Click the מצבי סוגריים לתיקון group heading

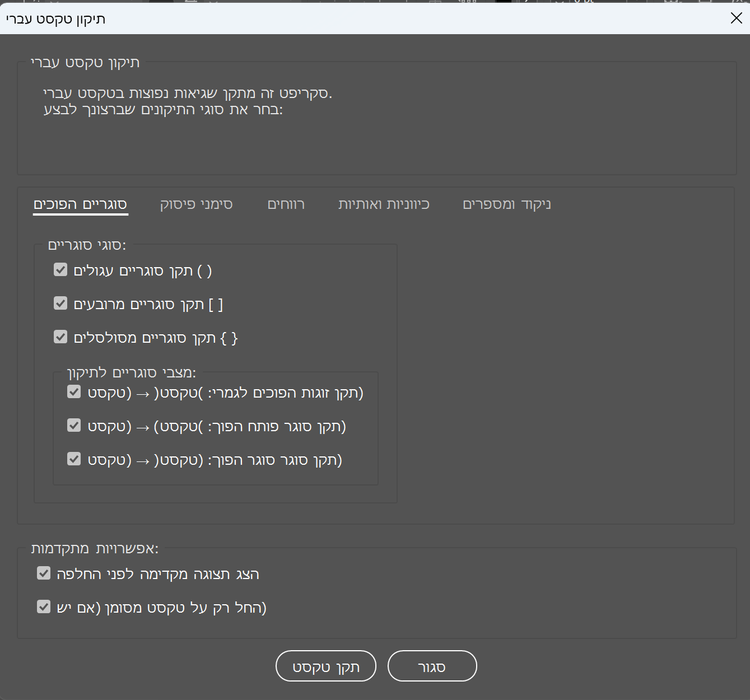[132, 373]
